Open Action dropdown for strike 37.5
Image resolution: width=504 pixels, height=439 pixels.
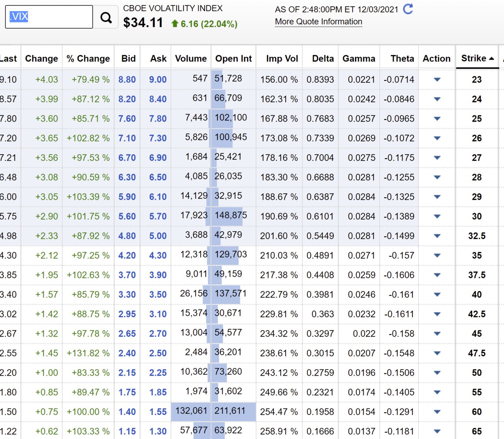(x=437, y=275)
